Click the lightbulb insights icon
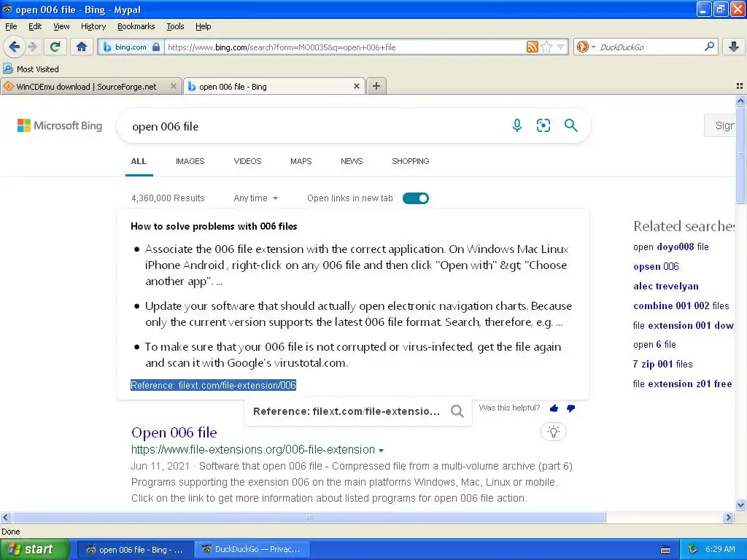This screenshot has width=747, height=560. click(x=553, y=432)
